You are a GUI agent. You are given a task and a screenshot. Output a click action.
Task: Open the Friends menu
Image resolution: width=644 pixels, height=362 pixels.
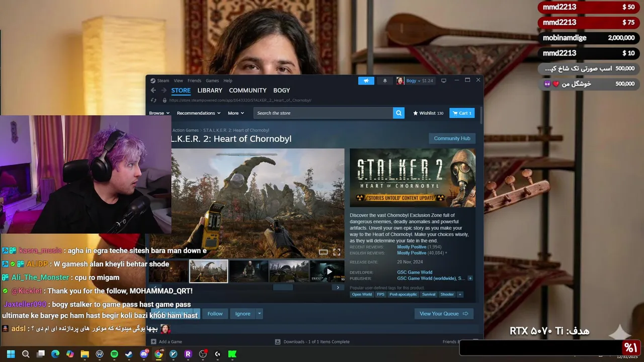[194, 80]
